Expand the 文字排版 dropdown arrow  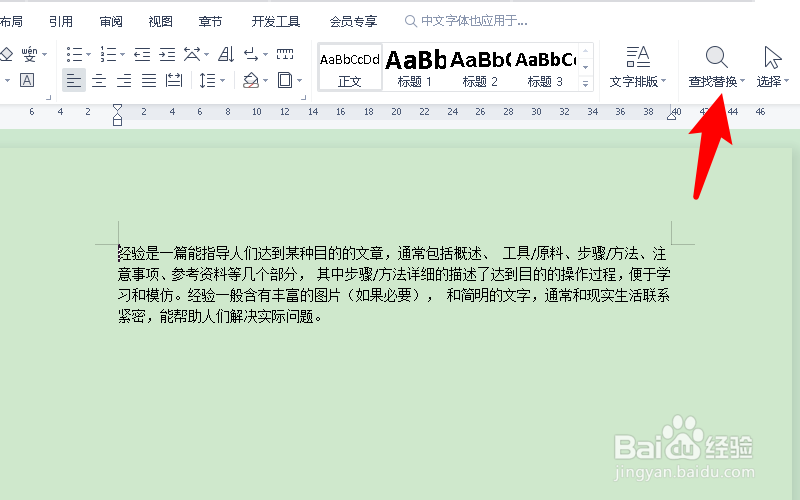(x=664, y=81)
